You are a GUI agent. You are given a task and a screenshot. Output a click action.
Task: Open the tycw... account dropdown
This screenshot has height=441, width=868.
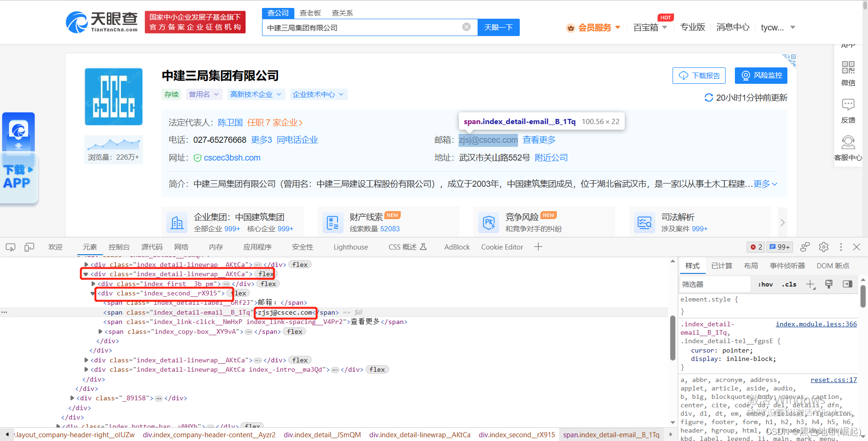click(x=778, y=28)
